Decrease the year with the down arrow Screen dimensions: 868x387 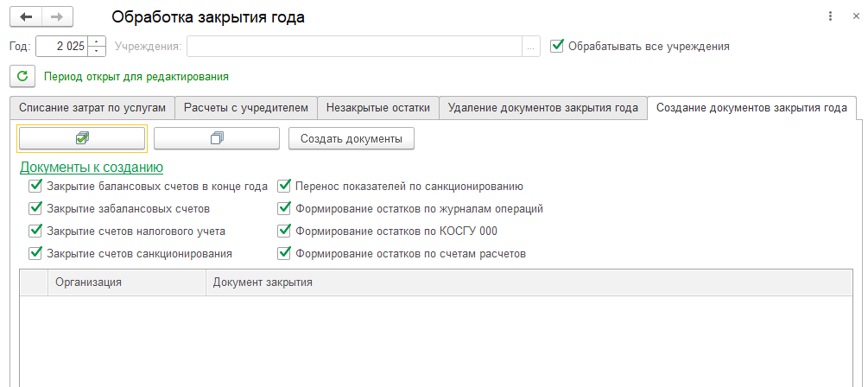click(x=98, y=51)
